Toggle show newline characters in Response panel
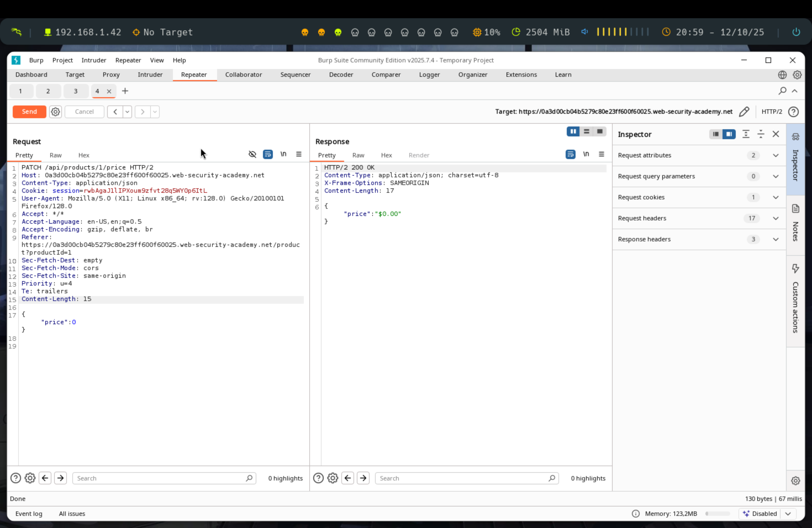812x528 pixels. pos(586,155)
